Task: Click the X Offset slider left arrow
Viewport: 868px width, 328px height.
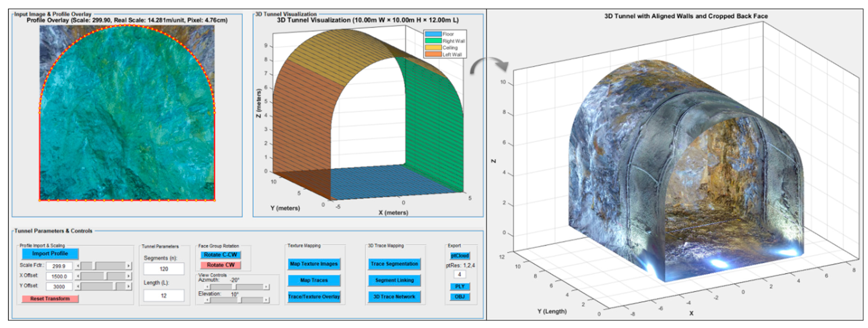Action: coord(78,276)
